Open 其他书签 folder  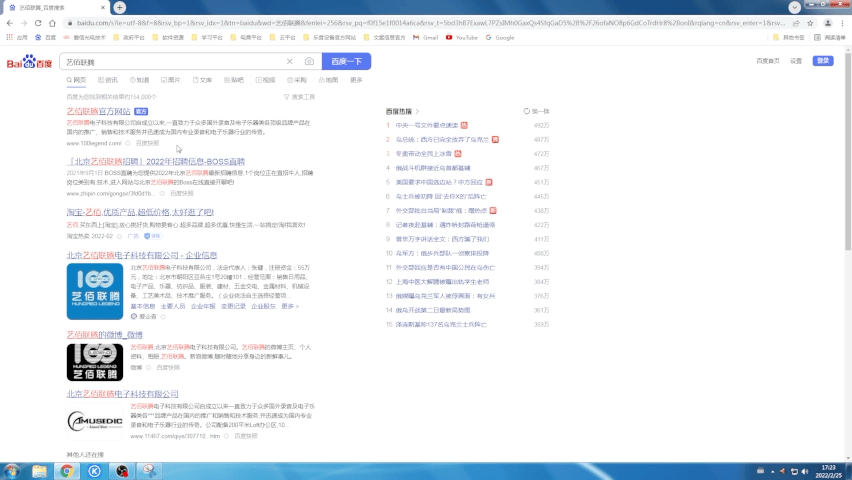[789, 38]
